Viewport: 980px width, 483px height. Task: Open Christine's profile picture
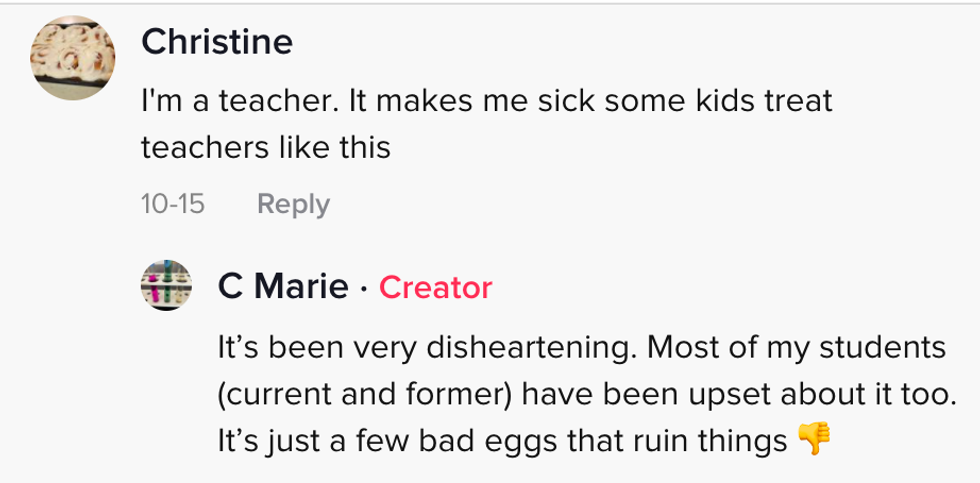[x=70, y=59]
